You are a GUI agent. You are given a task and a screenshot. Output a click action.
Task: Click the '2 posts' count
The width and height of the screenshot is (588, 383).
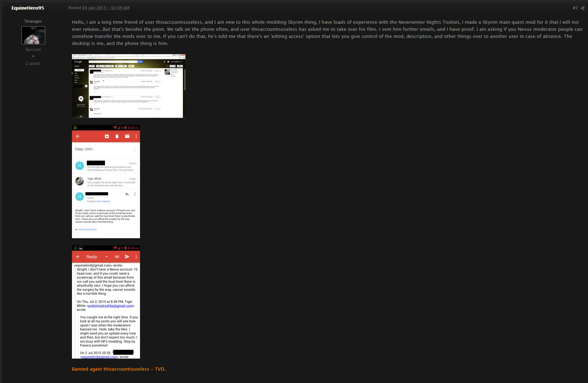click(x=33, y=63)
